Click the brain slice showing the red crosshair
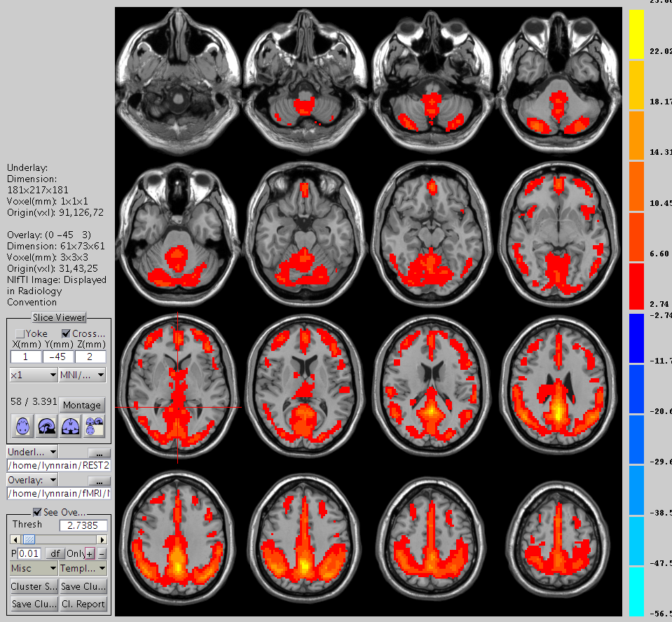 click(x=178, y=387)
